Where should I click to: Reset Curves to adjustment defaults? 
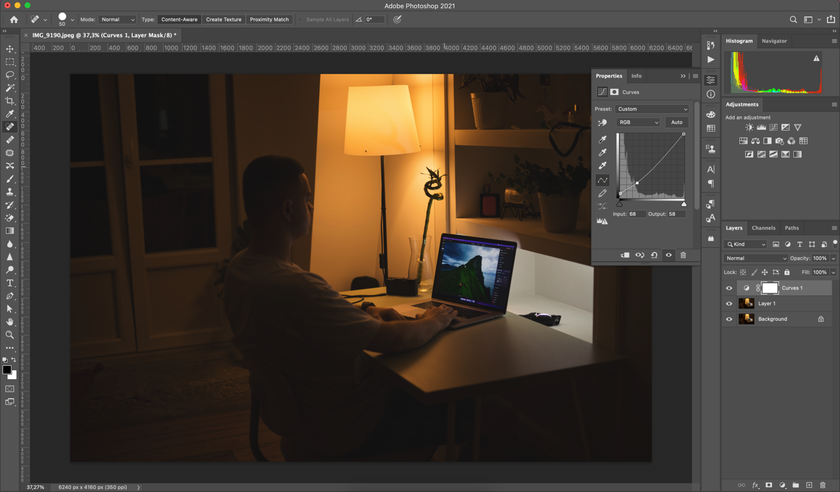click(x=654, y=255)
